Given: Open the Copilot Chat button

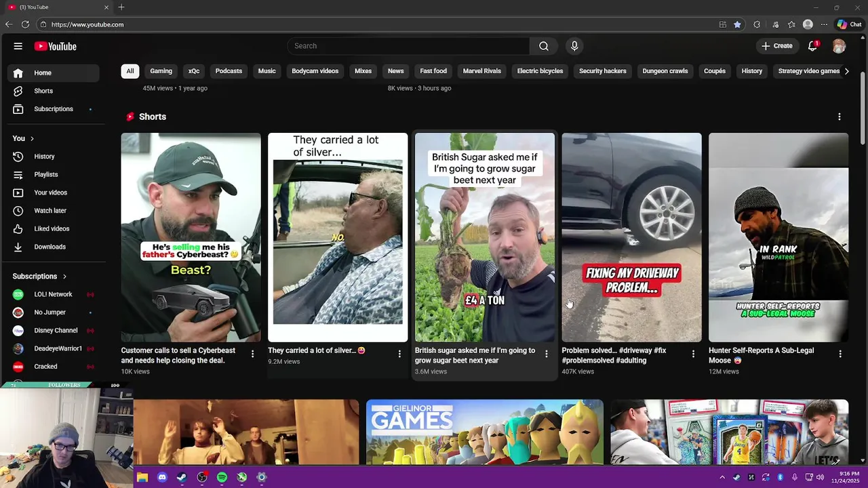Looking at the screenshot, I should 849,24.
